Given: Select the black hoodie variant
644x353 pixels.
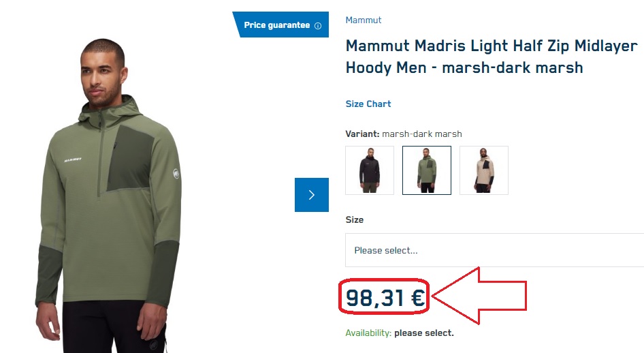Looking at the screenshot, I should (x=370, y=170).
